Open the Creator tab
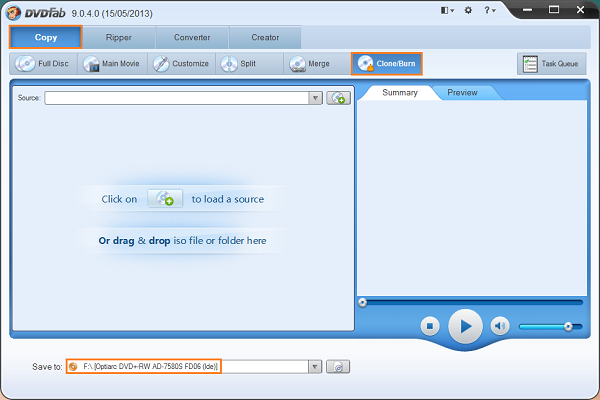Screen dimensions: 600x400 pos(265,38)
